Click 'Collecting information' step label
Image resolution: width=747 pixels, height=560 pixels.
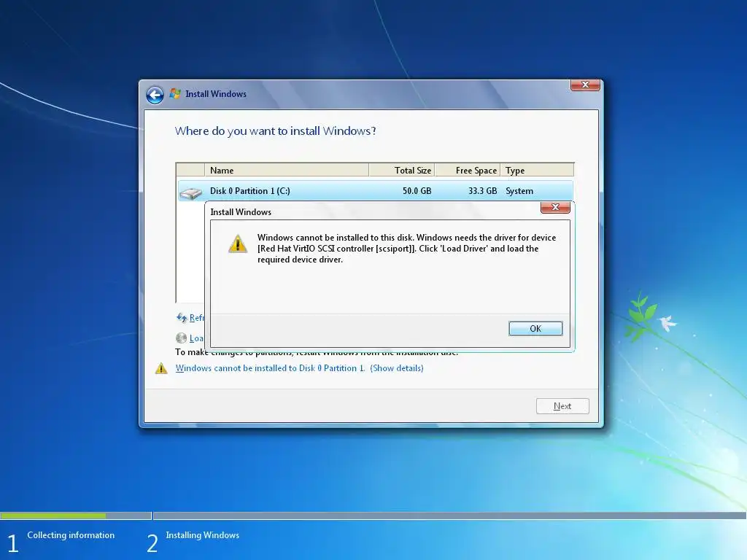tap(71, 535)
